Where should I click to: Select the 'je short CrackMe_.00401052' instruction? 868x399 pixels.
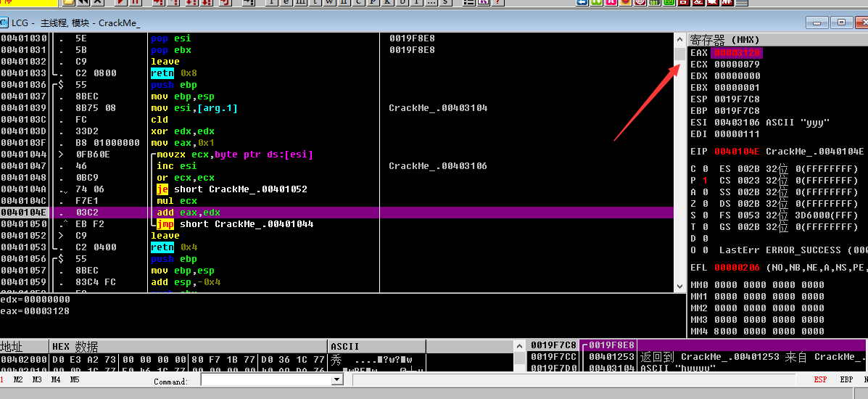(x=232, y=189)
